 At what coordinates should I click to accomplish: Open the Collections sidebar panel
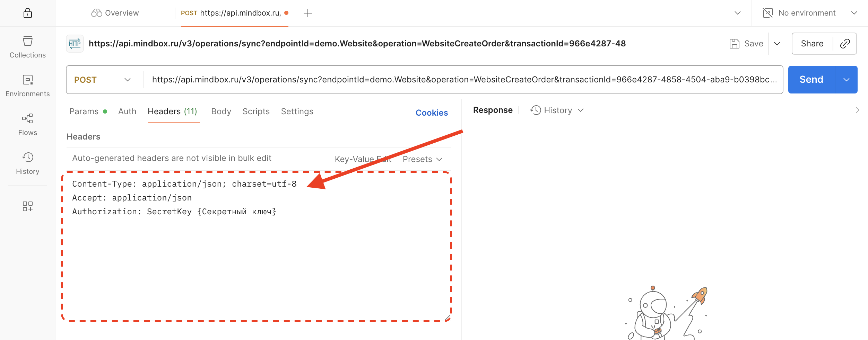[27, 47]
